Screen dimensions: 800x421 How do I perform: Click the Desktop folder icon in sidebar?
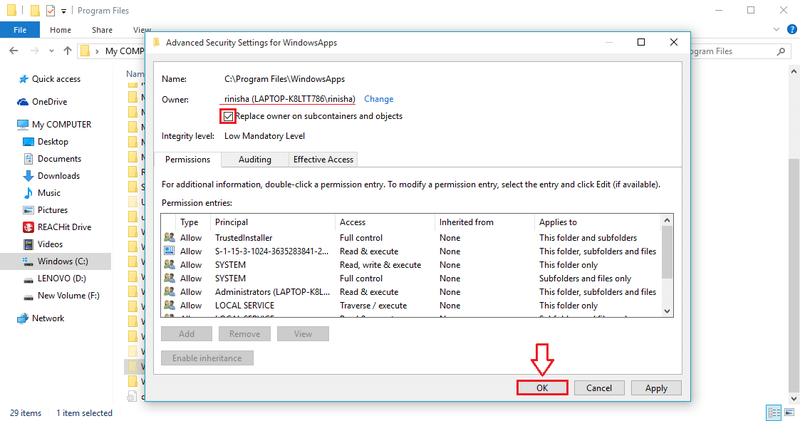29,142
